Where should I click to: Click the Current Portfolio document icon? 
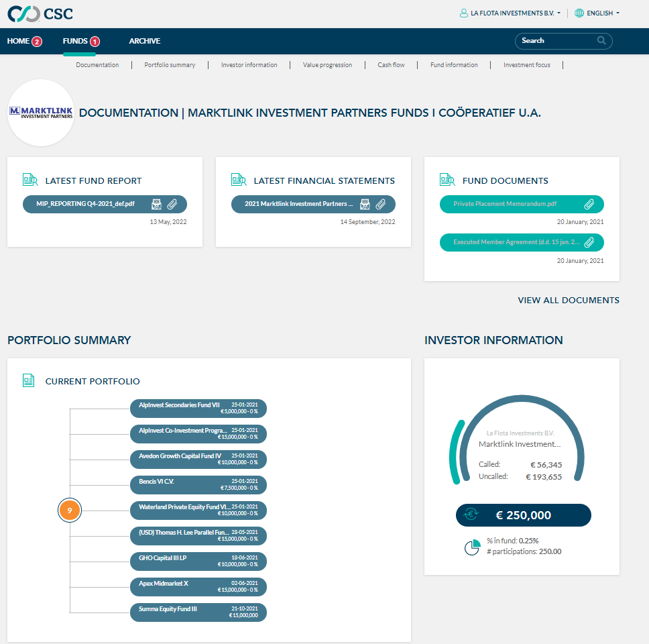click(28, 380)
